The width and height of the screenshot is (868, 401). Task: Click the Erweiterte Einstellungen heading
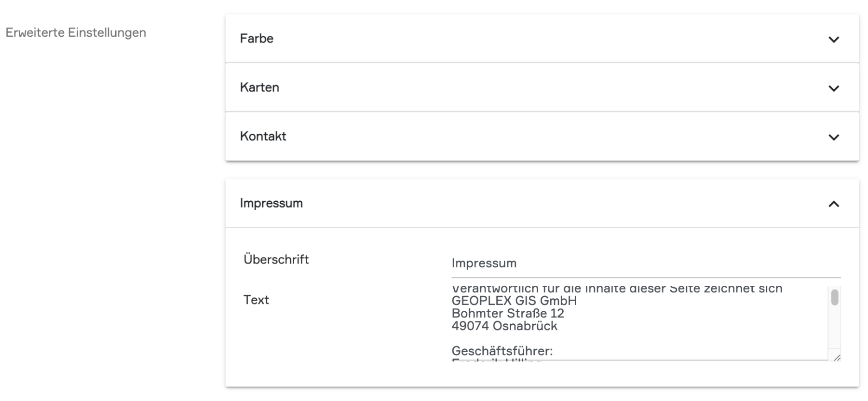(x=76, y=33)
